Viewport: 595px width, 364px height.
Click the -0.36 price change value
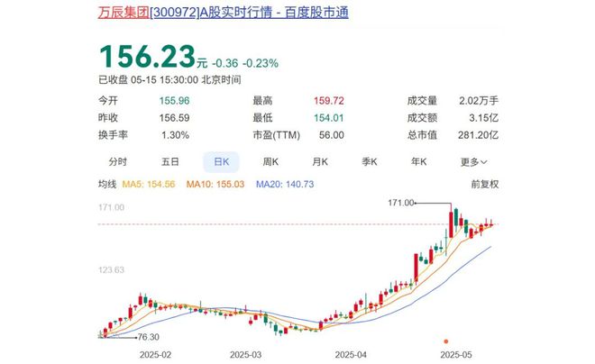click(225, 63)
